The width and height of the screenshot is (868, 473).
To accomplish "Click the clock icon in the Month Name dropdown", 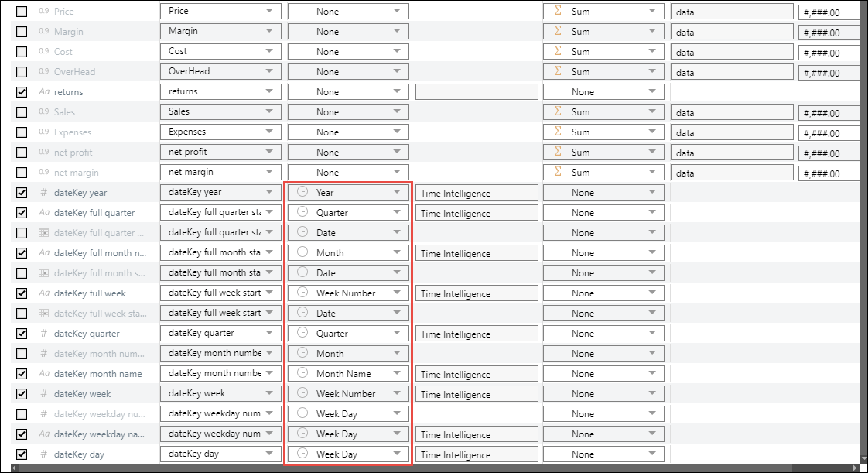I will pyautogui.click(x=302, y=373).
